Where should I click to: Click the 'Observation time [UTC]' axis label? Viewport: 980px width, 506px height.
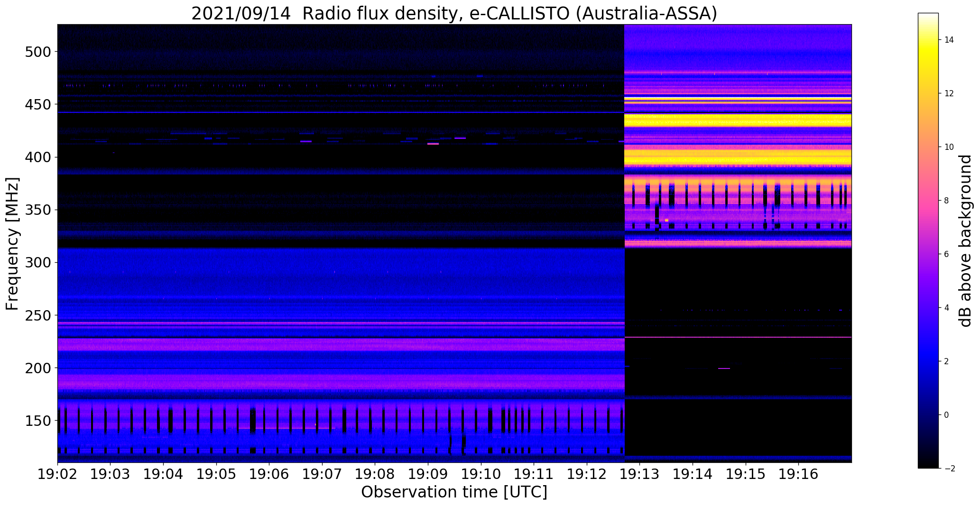pos(454,492)
